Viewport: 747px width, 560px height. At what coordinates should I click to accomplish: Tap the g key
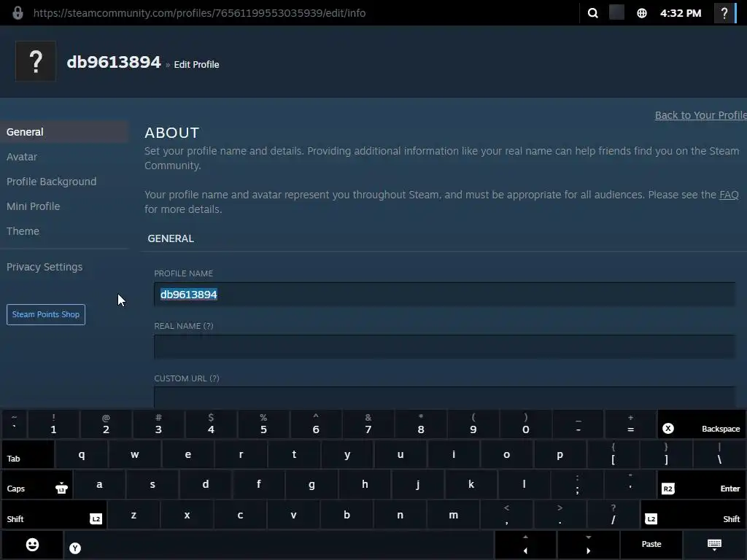click(311, 484)
